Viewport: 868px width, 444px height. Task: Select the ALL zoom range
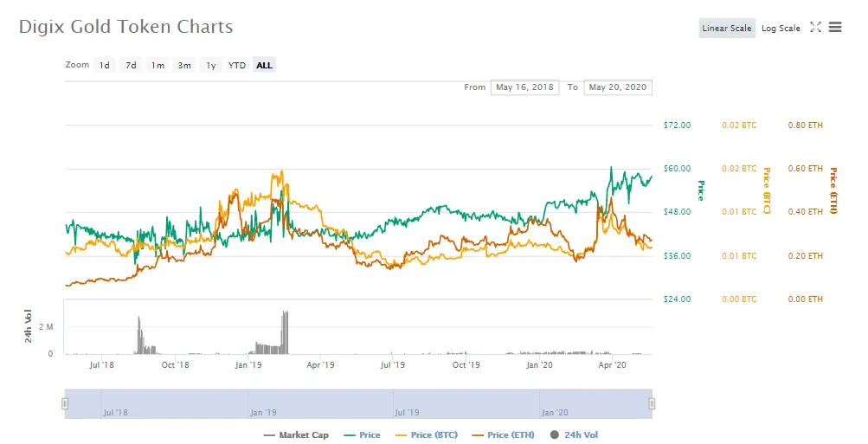click(x=264, y=65)
